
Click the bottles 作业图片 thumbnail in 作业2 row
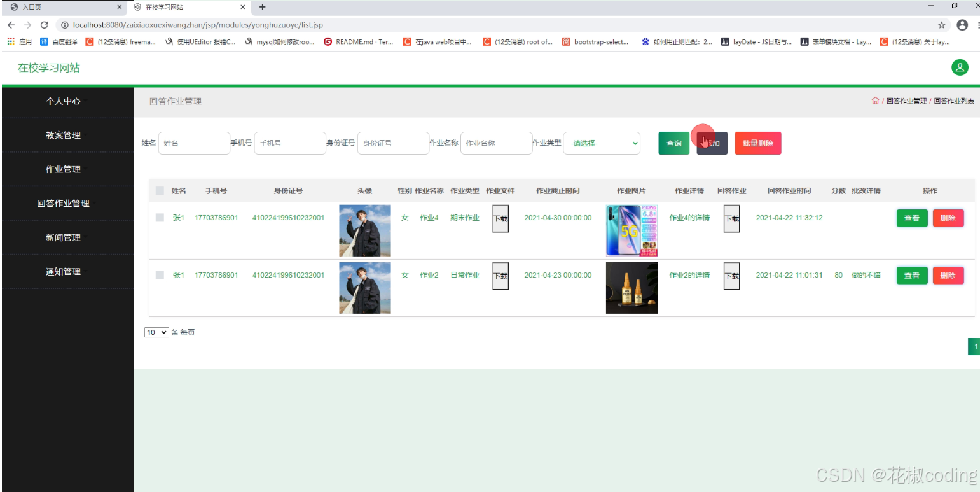(x=631, y=288)
